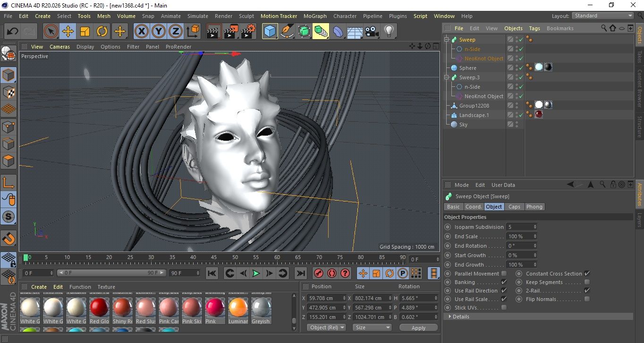The width and height of the screenshot is (644, 343).
Task: Click Render View clapperboard icon
Action: [x=214, y=32]
